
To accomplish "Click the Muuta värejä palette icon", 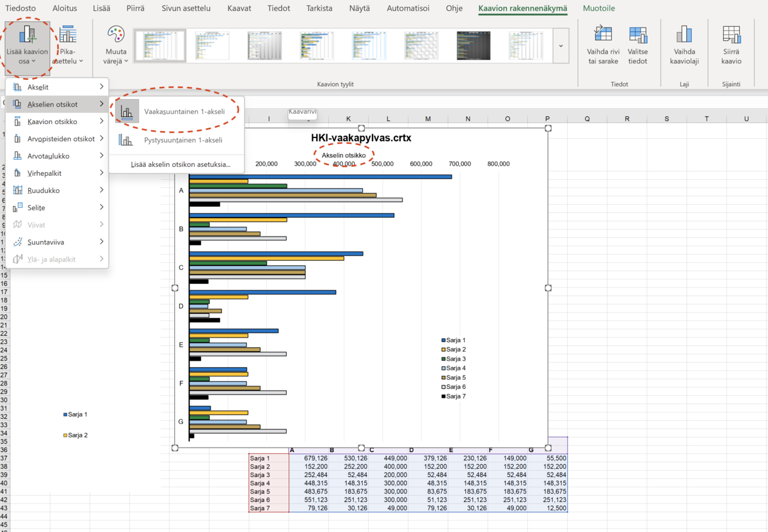I will point(116,35).
